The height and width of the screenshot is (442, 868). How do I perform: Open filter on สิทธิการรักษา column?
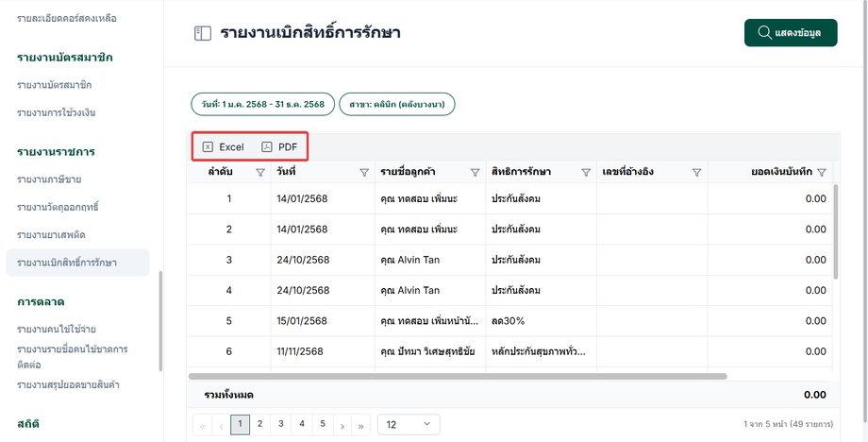tap(586, 173)
